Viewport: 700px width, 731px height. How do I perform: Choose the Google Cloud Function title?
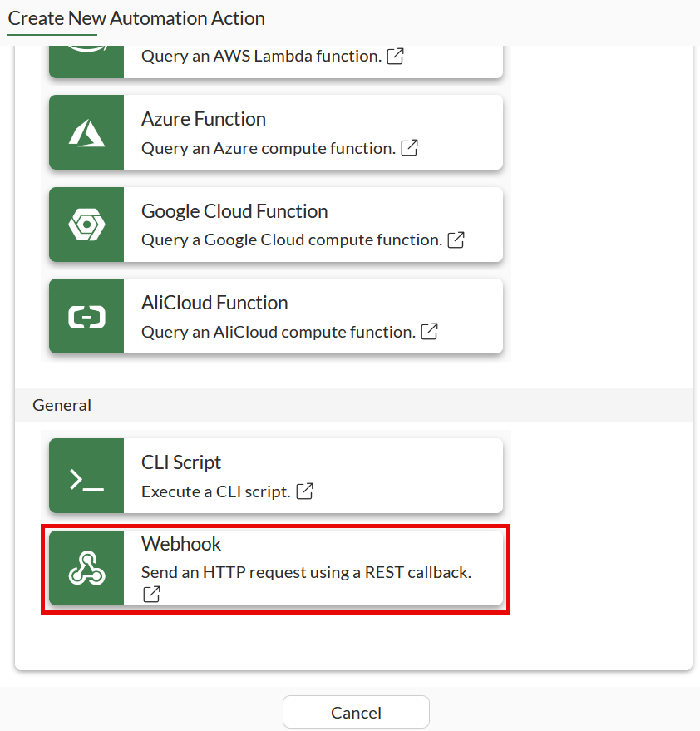click(234, 211)
